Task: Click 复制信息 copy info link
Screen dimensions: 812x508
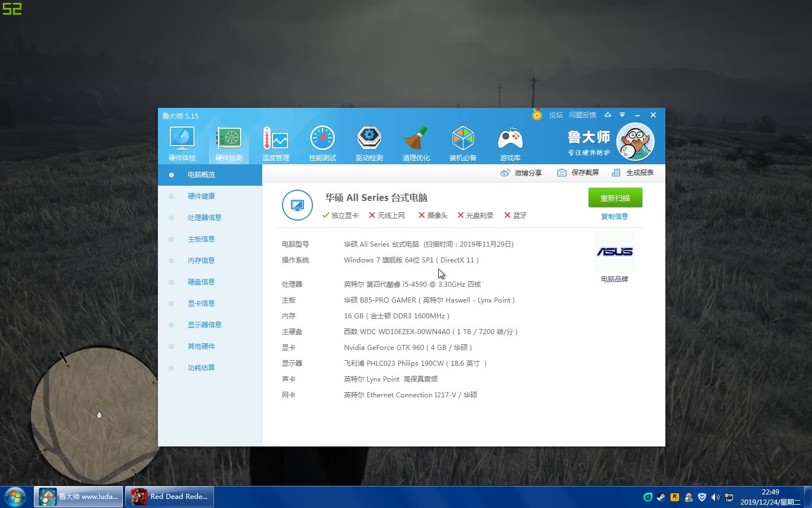Action: pos(615,216)
